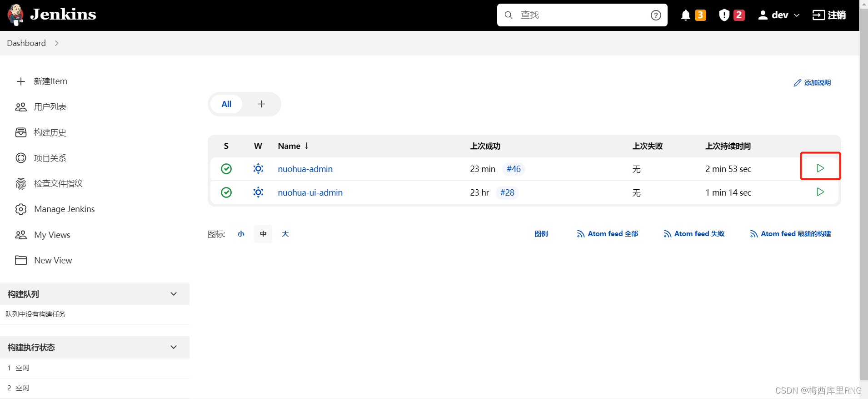Open Atom feed 全部 link
The image size is (868, 399).
pyautogui.click(x=608, y=234)
